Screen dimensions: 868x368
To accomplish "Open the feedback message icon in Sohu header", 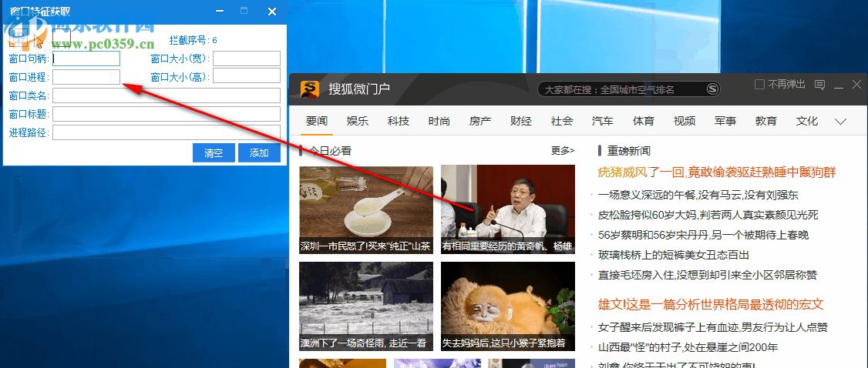I will point(820,85).
